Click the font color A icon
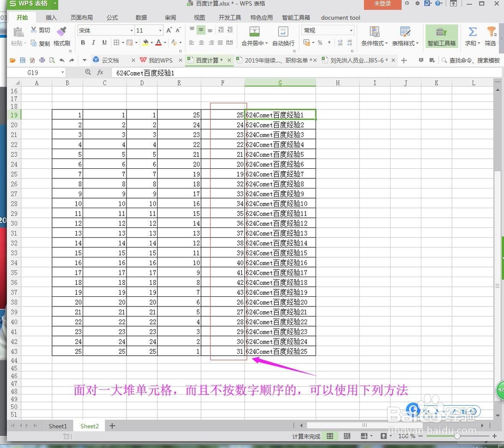This screenshot has height=448, width=504. coord(158,42)
